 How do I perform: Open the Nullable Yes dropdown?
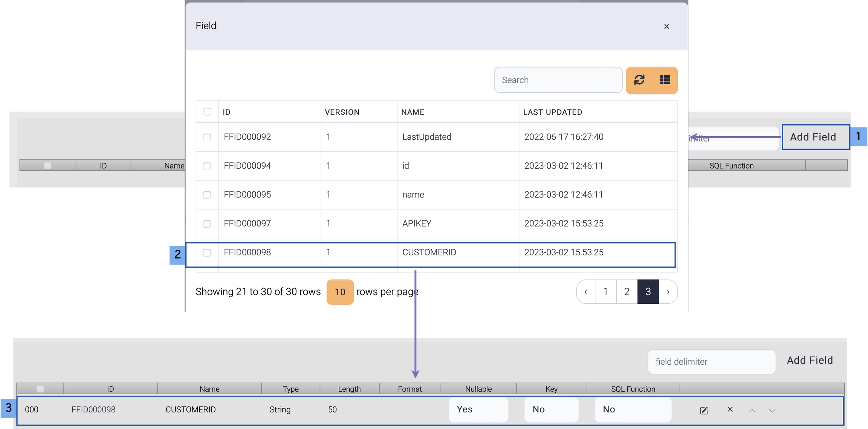point(478,409)
